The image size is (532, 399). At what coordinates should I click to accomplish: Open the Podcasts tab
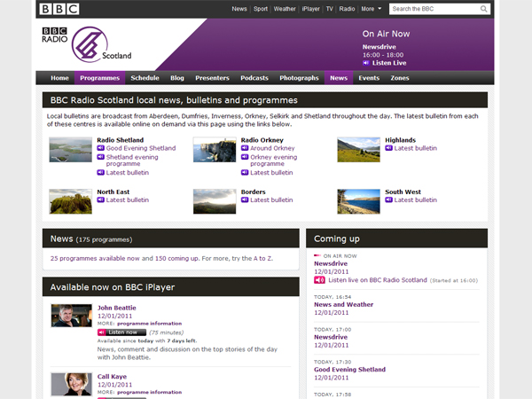coord(254,78)
